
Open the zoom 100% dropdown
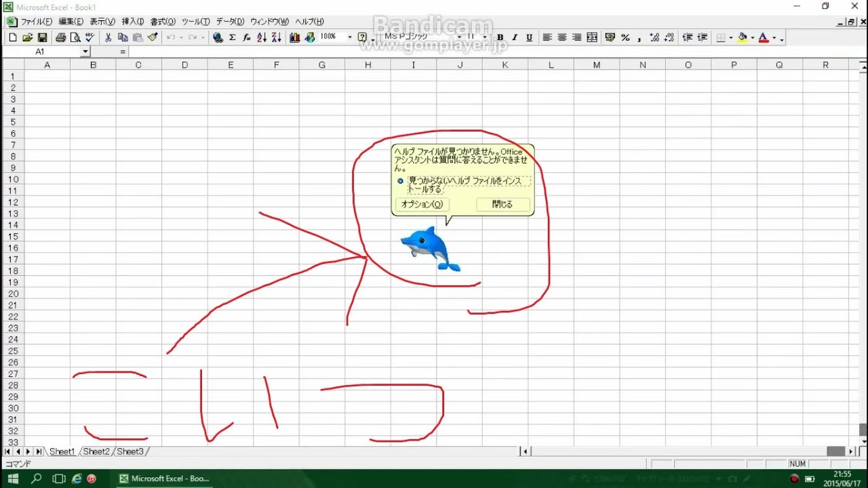click(x=350, y=37)
